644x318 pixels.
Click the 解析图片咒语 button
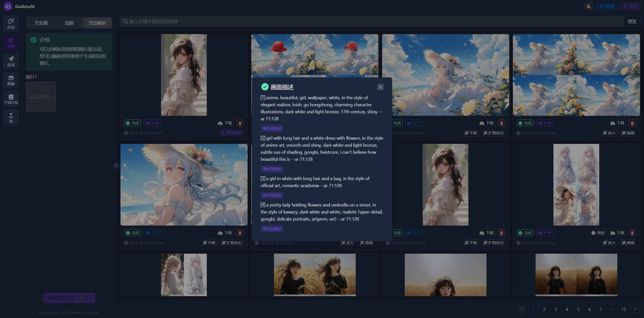tap(69, 298)
